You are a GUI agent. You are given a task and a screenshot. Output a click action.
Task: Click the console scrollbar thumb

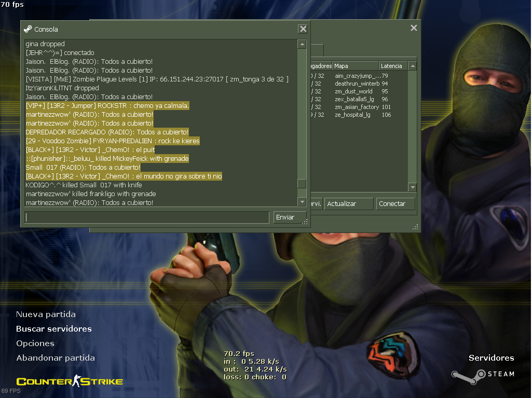[302, 183]
